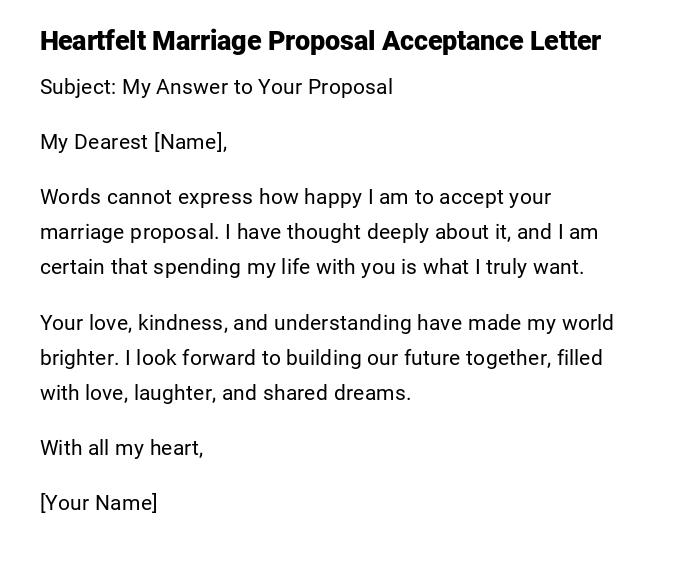Click the word "brighter" in the second paragraph
The width and height of the screenshot is (700, 566).
79,358
